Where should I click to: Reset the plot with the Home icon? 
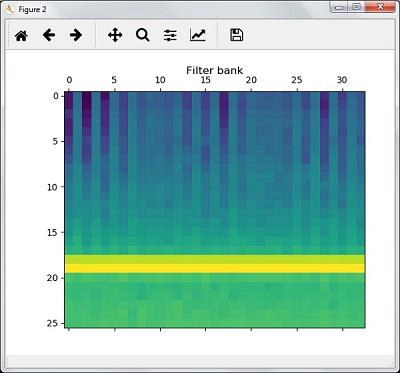[x=21, y=35]
